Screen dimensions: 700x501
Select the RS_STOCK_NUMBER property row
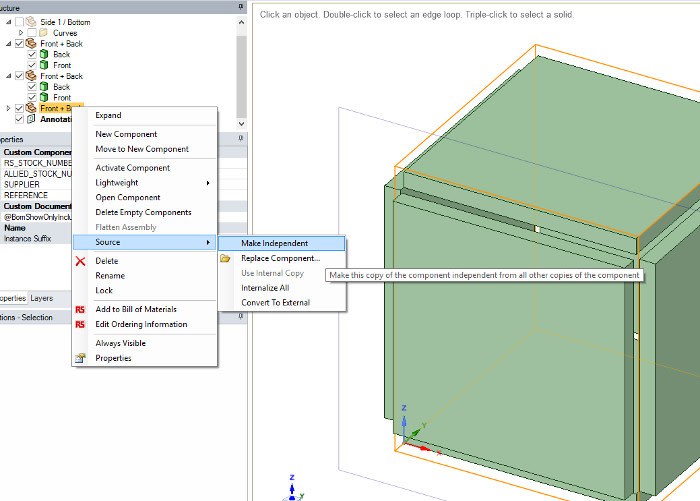(36, 163)
